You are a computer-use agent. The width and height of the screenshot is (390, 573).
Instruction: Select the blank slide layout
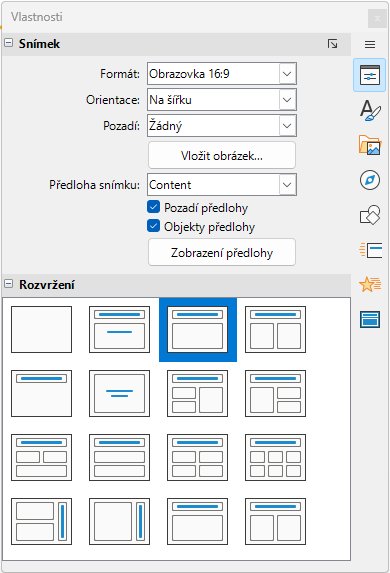click(41, 329)
